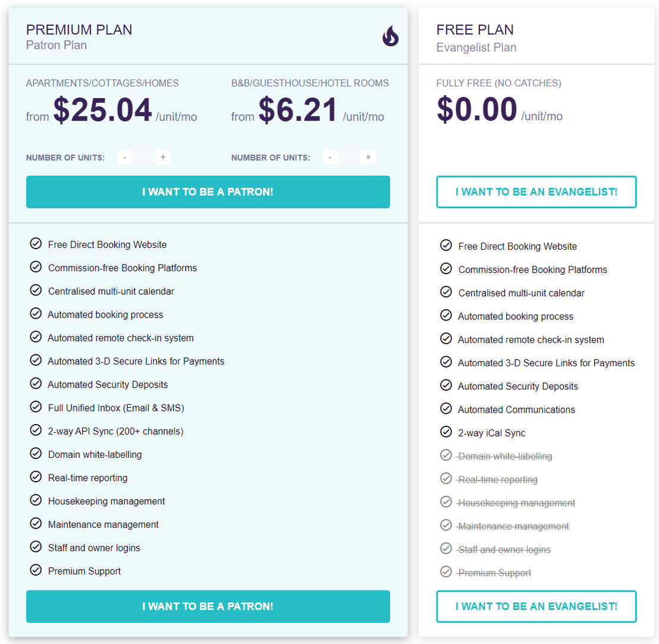
Task: Click check icon beside Full Unified Inbox
Action: [x=36, y=407]
